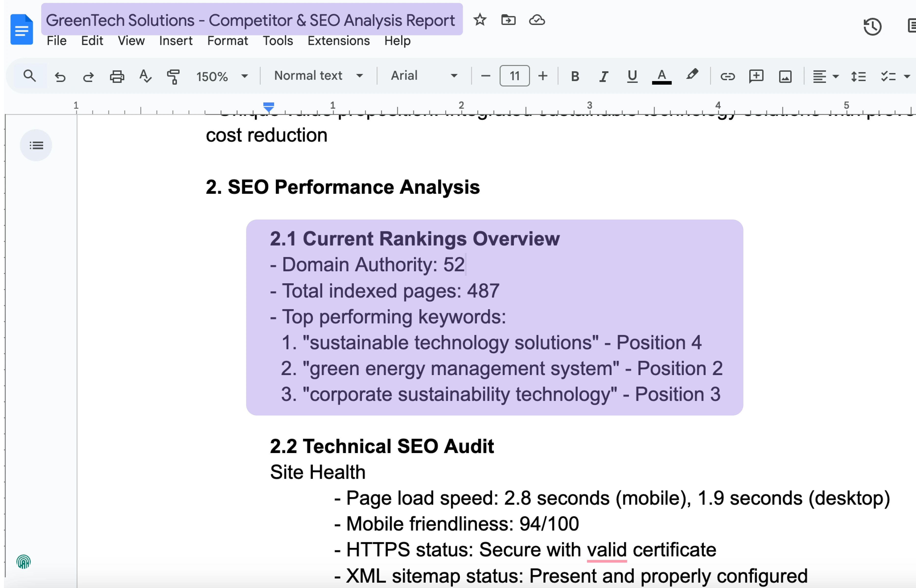Activate the paint format tool
The image size is (916, 588).
pyautogui.click(x=173, y=76)
